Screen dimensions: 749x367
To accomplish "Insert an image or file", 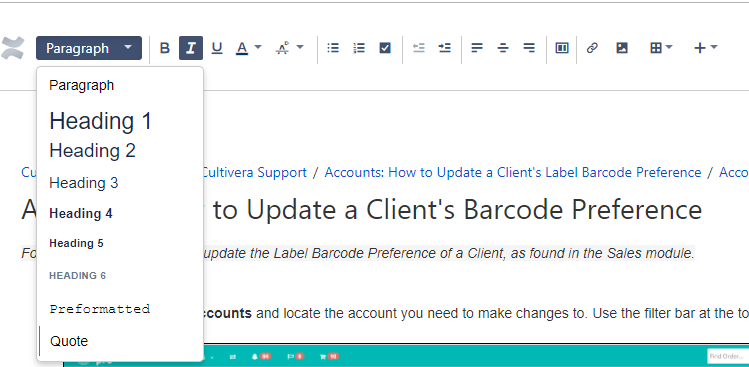I will (621, 48).
